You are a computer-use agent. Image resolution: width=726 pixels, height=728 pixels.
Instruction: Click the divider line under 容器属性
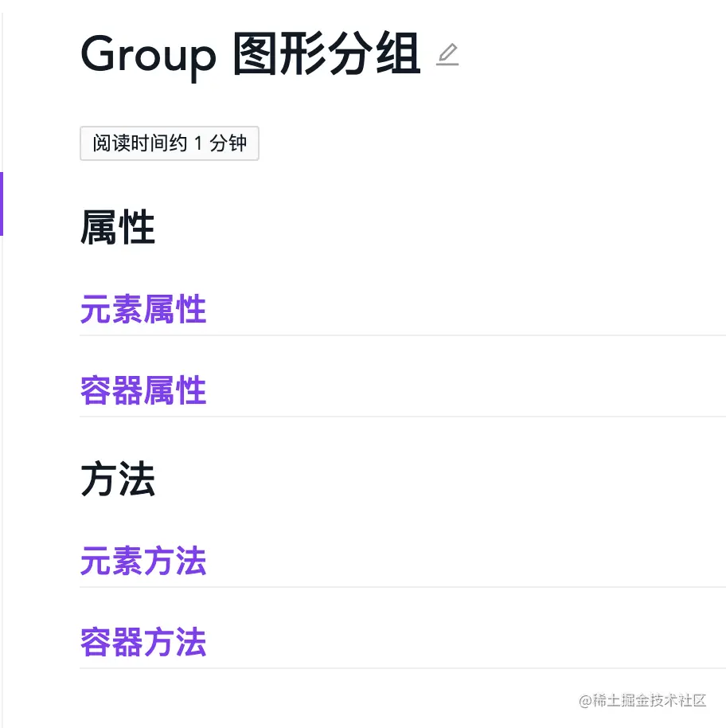coord(403,417)
